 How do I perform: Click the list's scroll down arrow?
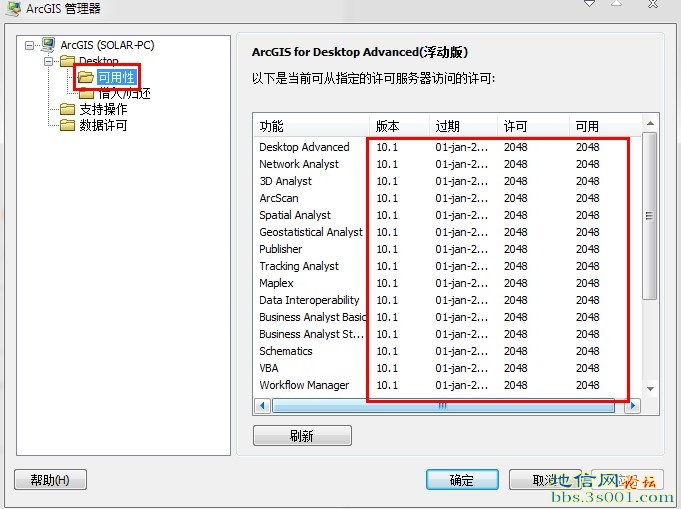coord(650,389)
